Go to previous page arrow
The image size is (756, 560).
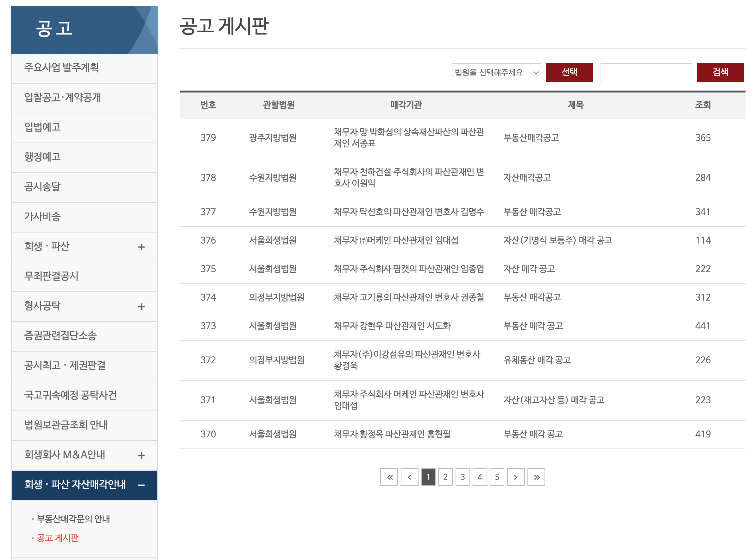click(x=409, y=477)
